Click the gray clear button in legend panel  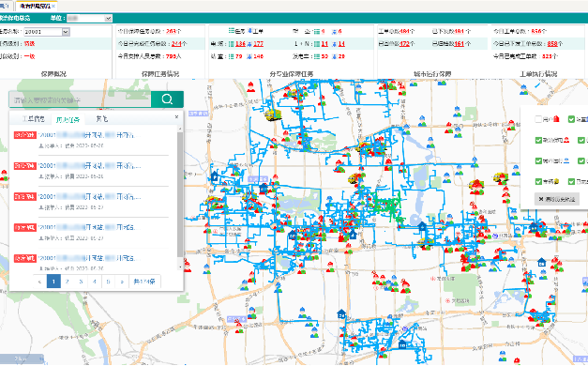pos(556,199)
